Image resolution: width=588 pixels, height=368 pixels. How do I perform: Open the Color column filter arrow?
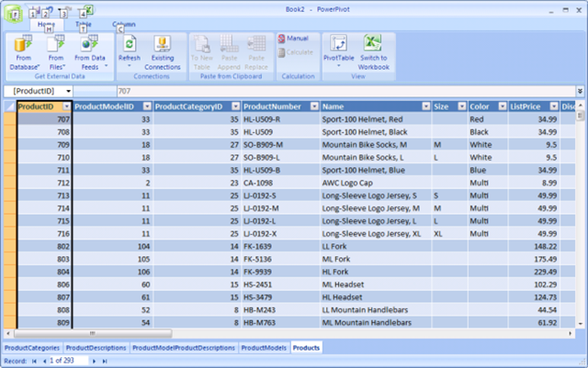click(x=501, y=106)
